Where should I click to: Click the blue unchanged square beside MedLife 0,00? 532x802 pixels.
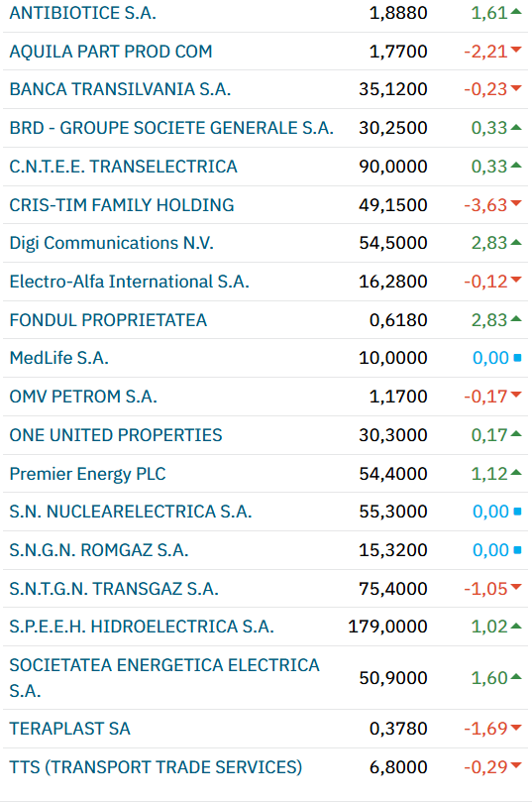click(517, 358)
